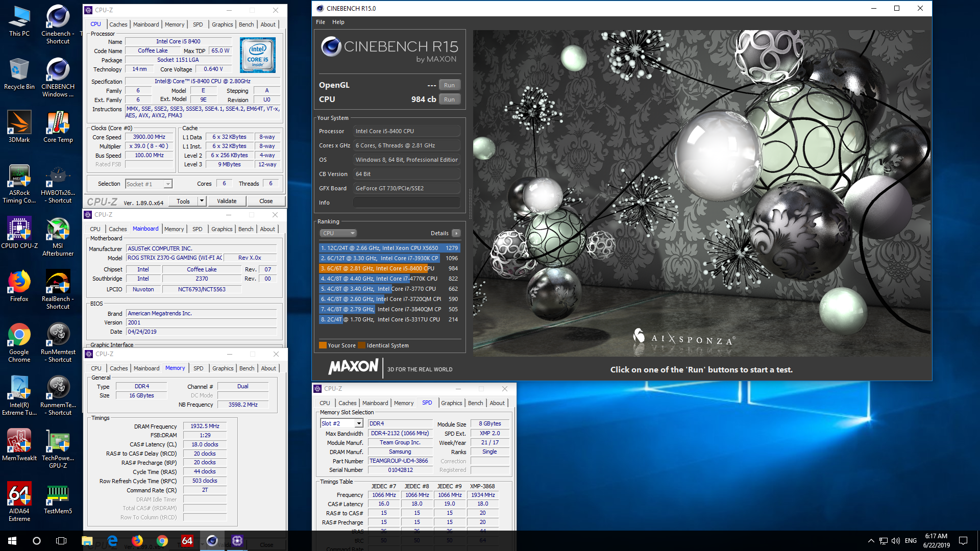The height and width of the screenshot is (551, 980).
Task: Expand Tools dropdown arrow in CPU-Z
Action: 202,201
